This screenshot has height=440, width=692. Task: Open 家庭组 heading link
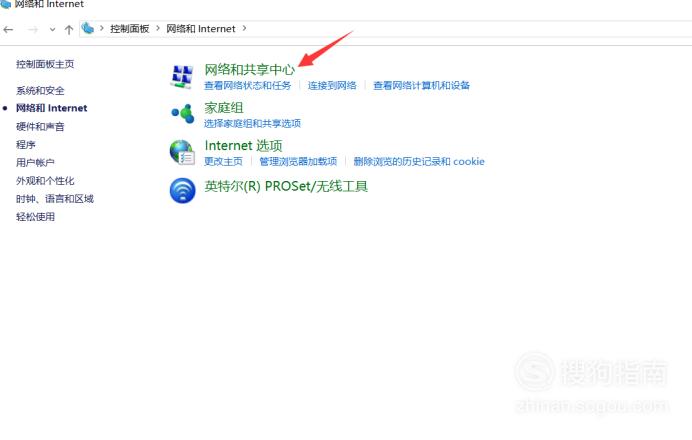click(224, 107)
